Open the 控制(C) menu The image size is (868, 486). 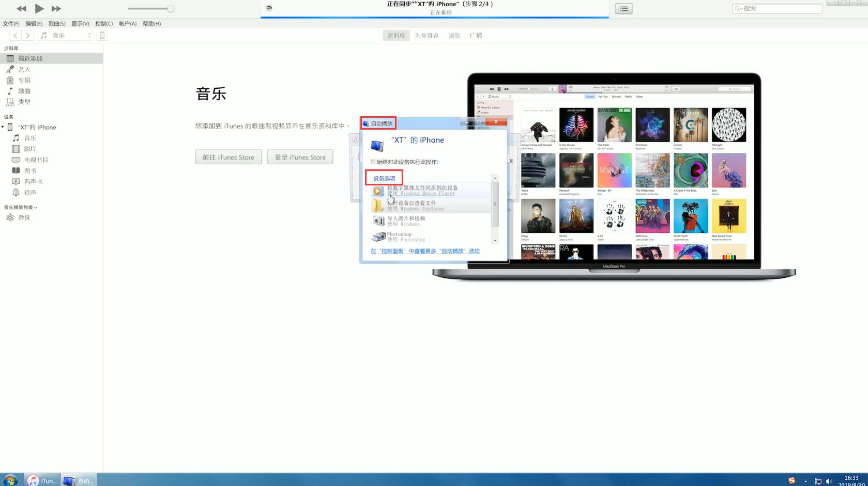tap(104, 24)
